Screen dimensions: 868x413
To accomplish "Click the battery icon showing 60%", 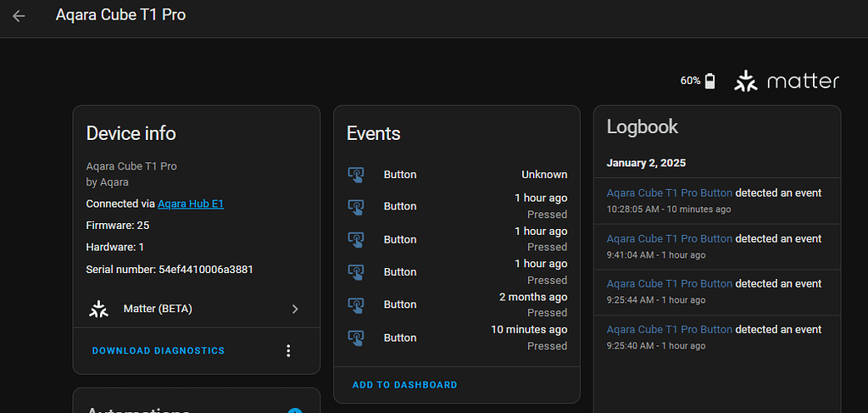I will point(710,81).
